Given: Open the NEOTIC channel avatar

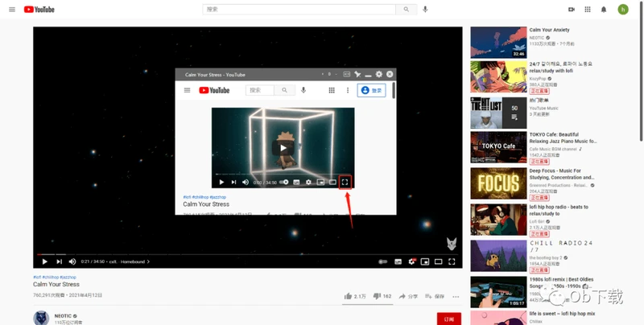Looking at the screenshot, I should pos(41,319).
